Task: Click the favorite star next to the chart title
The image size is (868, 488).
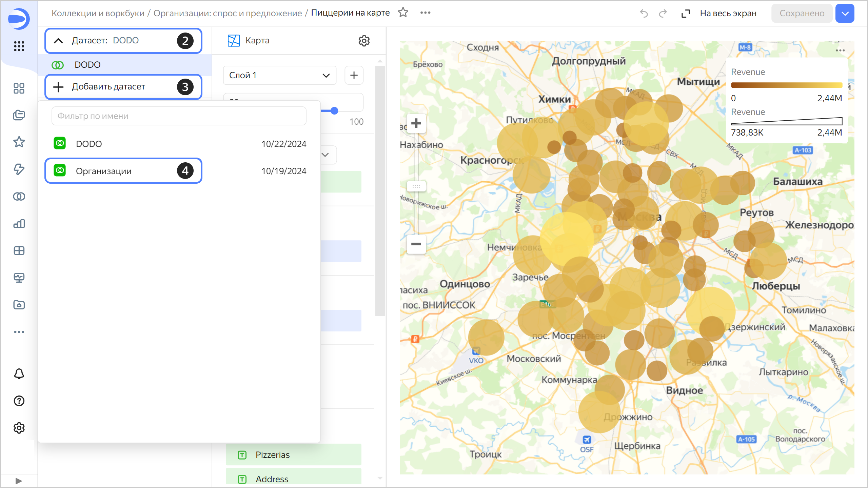Action: pos(403,13)
